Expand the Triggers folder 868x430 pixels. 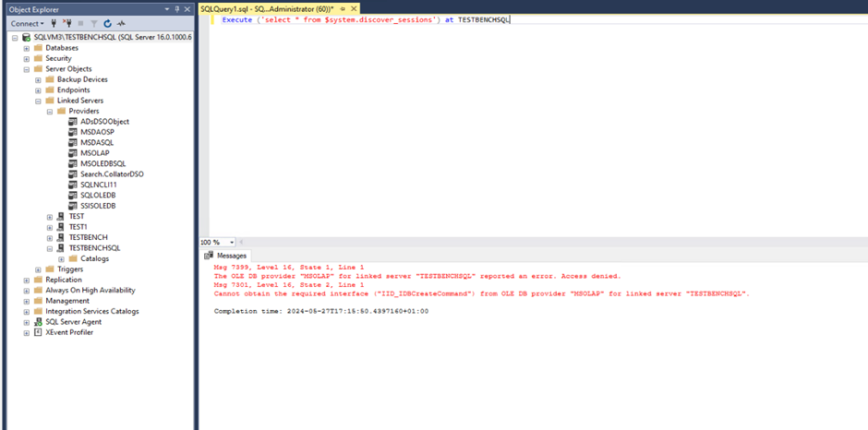pyautogui.click(x=38, y=269)
